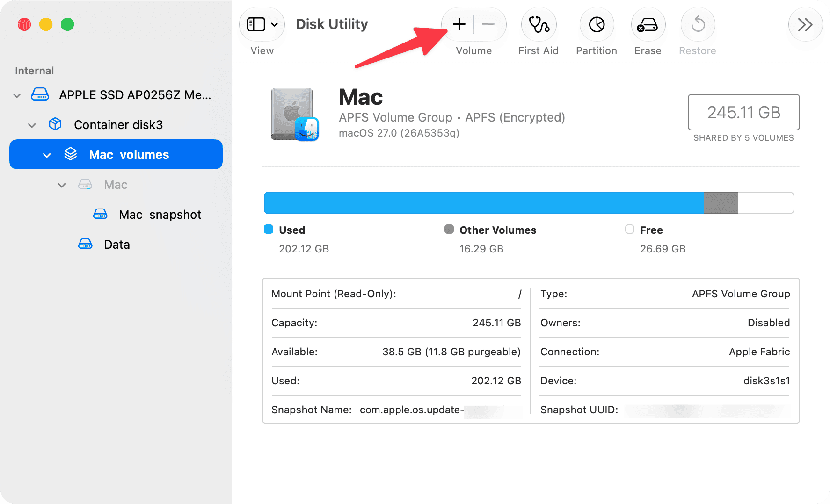Screen dimensions: 830x504
Task: Click the macOS 27.0 (26A5353q) text
Action: [399, 133]
